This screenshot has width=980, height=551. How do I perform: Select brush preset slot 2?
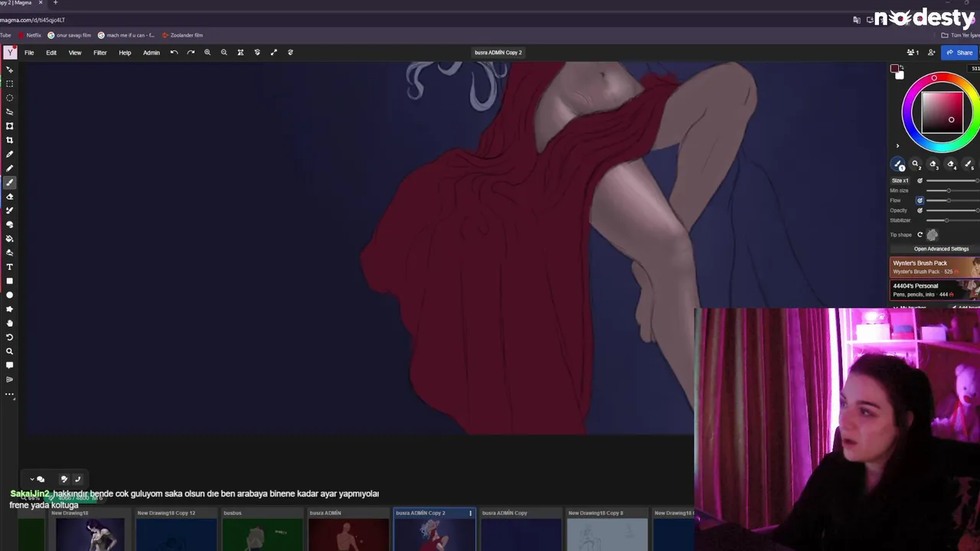(916, 165)
